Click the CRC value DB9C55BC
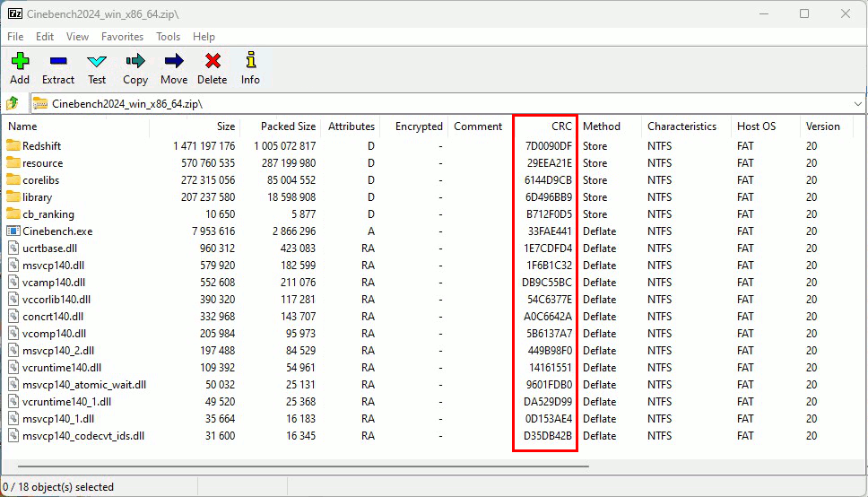Viewport: 868px width, 497px height. tap(547, 283)
